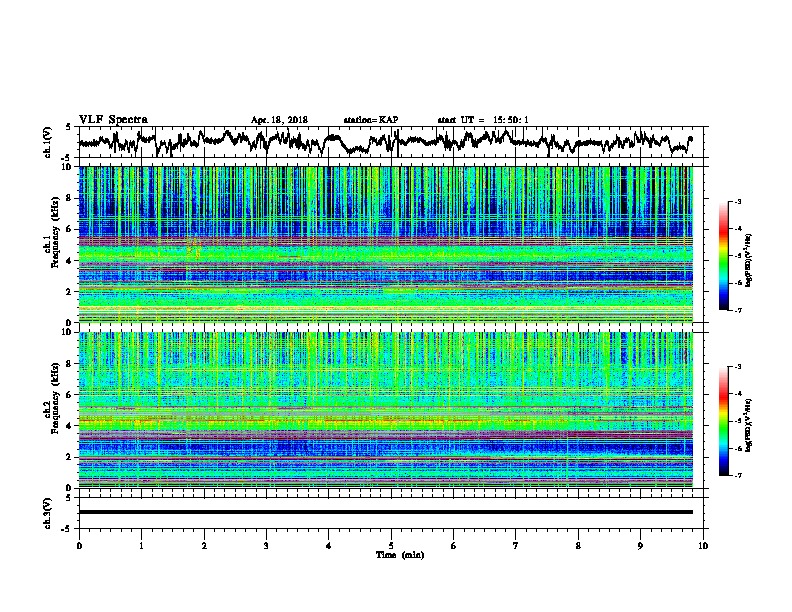
Task: Click the "station=KAP" header label
Action: click(x=371, y=120)
